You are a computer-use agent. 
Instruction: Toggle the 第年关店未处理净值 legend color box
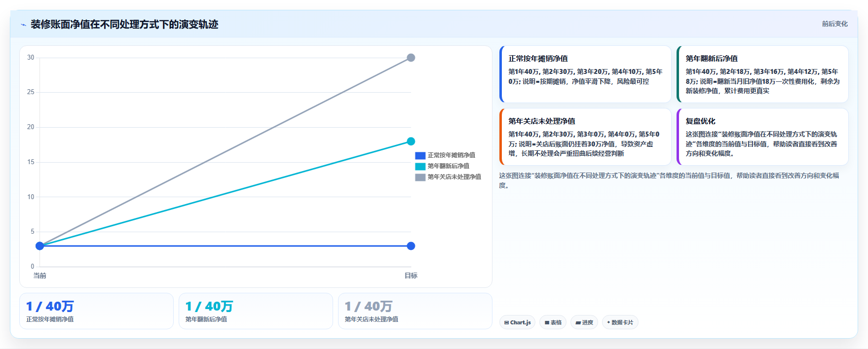click(420, 177)
